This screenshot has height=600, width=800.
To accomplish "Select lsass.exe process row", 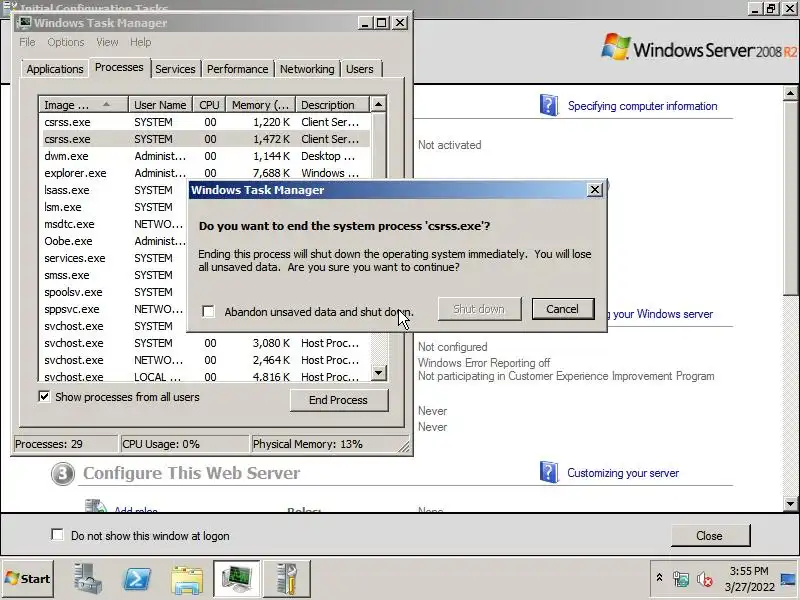I will 113,190.
